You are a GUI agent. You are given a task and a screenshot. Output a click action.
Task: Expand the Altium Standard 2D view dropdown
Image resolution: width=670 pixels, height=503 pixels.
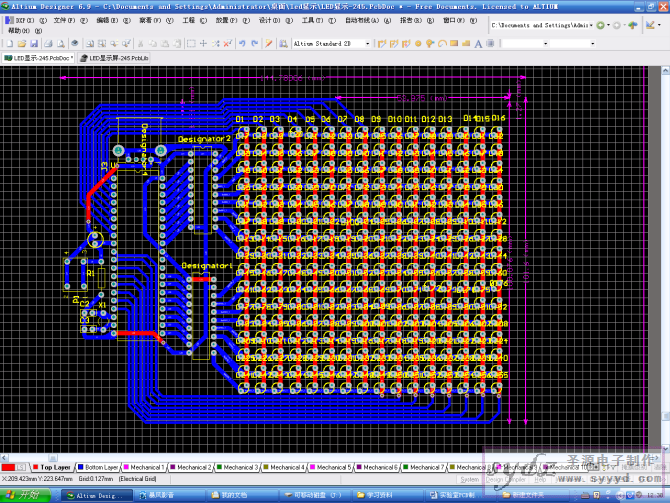click(x=367, y=44)
